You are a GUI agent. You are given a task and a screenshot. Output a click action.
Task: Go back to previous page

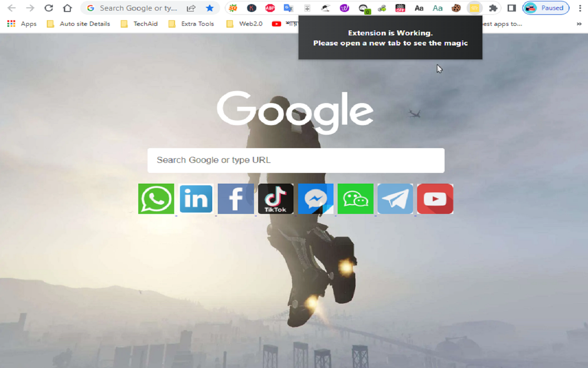pyautogui.click(x=11, y=8)
